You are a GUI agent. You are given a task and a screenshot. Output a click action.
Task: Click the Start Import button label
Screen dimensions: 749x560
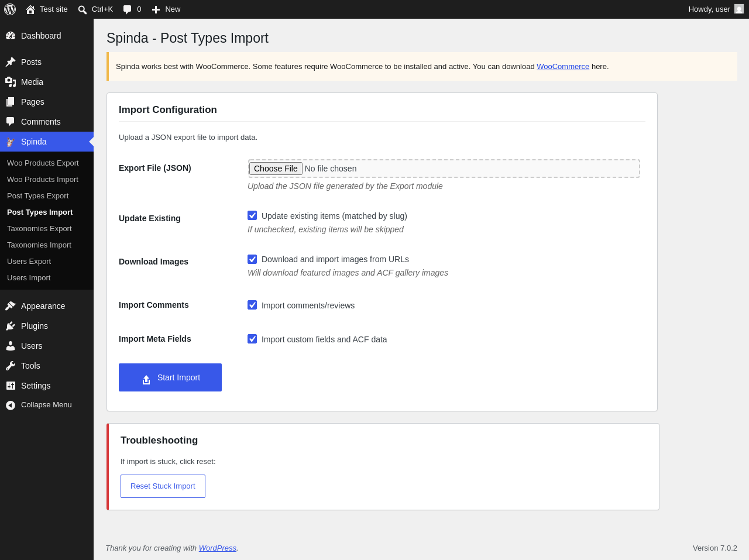pos(178,377)
